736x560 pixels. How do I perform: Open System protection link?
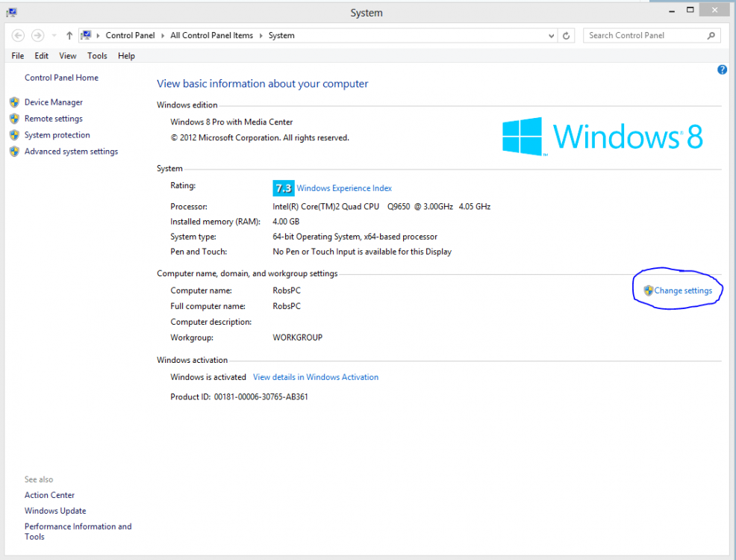[x=57, y=135]
